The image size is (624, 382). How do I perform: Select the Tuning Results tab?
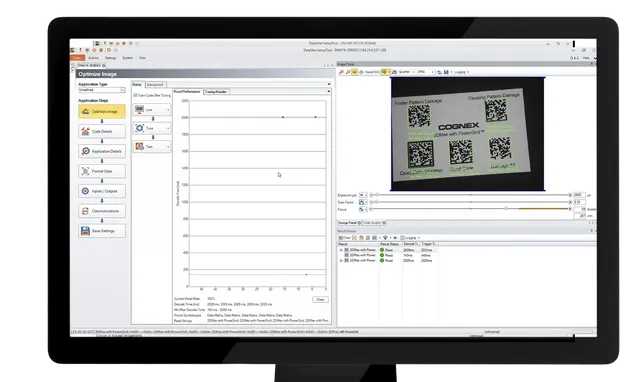coord(216,92)
